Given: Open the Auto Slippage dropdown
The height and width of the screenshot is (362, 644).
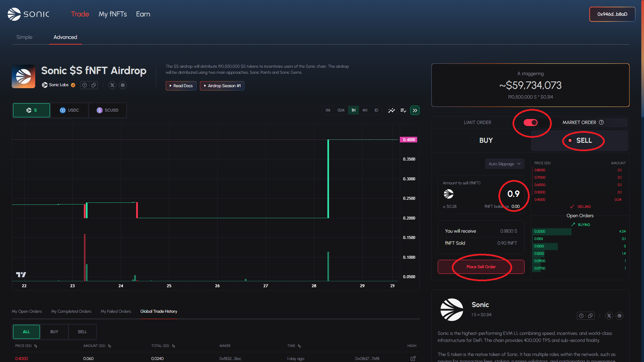Looking at the screenshot, I should [504, 164].
